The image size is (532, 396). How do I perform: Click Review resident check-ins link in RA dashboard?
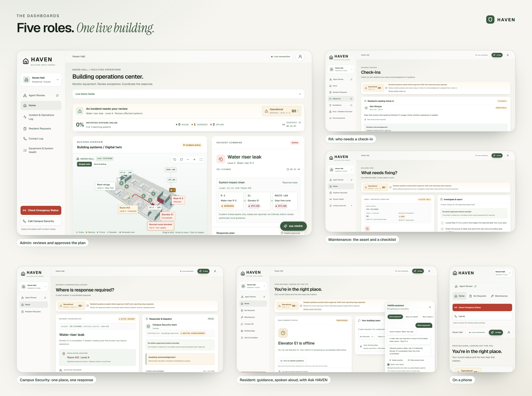[x=397, y=91]
